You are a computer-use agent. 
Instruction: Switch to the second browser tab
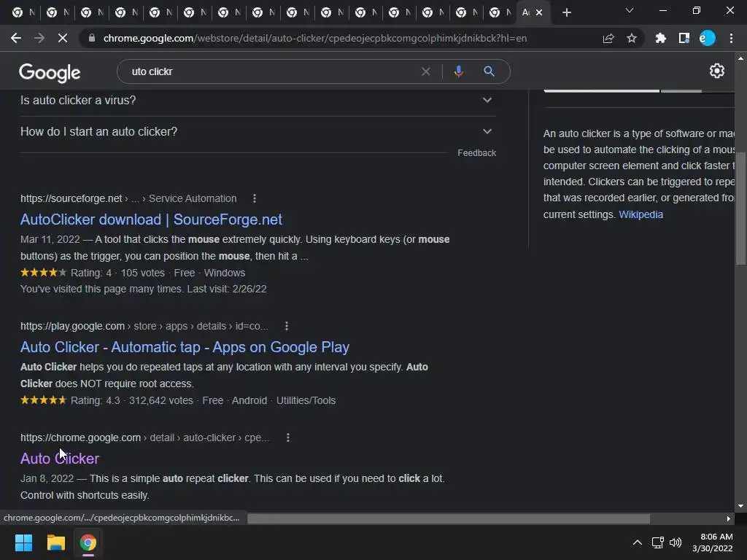[57, 13]
